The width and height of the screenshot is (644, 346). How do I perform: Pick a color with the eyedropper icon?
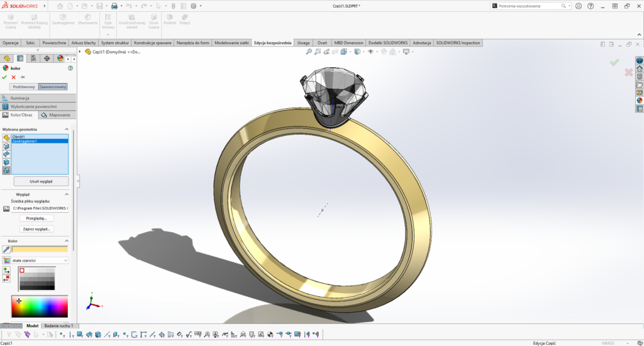6,249
